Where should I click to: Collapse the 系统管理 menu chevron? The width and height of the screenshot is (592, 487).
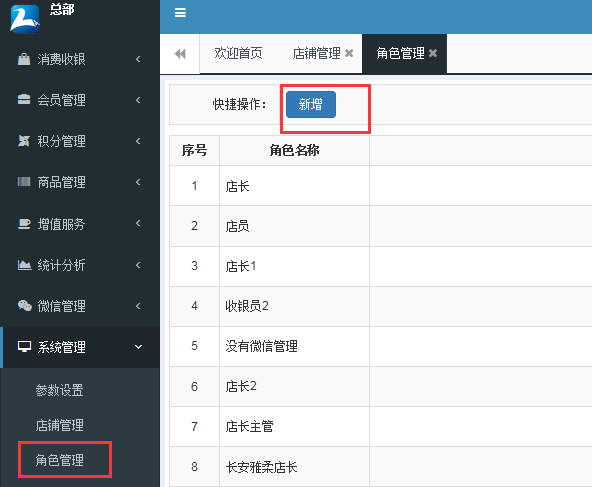(138, 347)
